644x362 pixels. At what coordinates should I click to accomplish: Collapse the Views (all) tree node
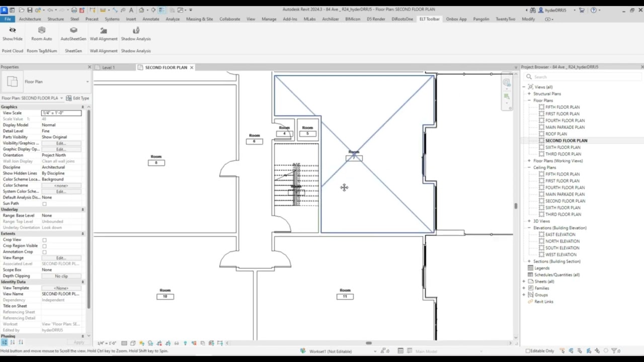524,87
